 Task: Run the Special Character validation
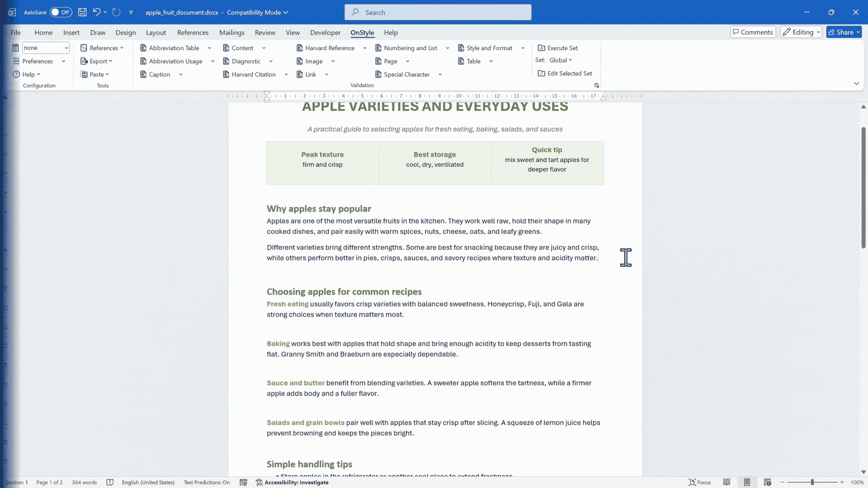pos(403,75)
